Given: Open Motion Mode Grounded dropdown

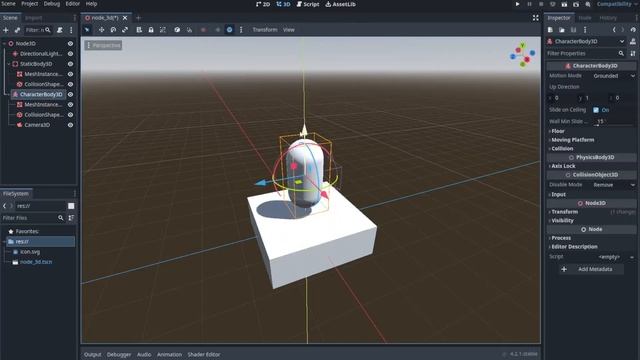Looking at the screenshot, I should pyautogui.click(x=613, y=76).
